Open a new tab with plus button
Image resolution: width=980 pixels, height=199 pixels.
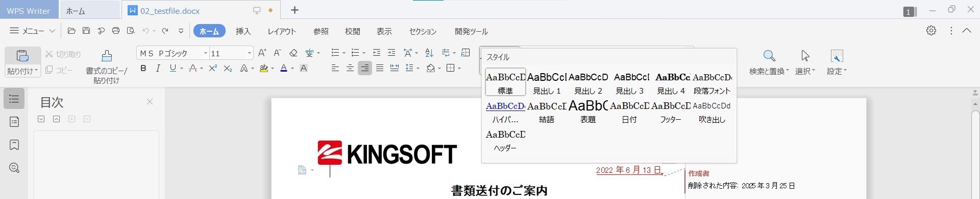point(295,10)
